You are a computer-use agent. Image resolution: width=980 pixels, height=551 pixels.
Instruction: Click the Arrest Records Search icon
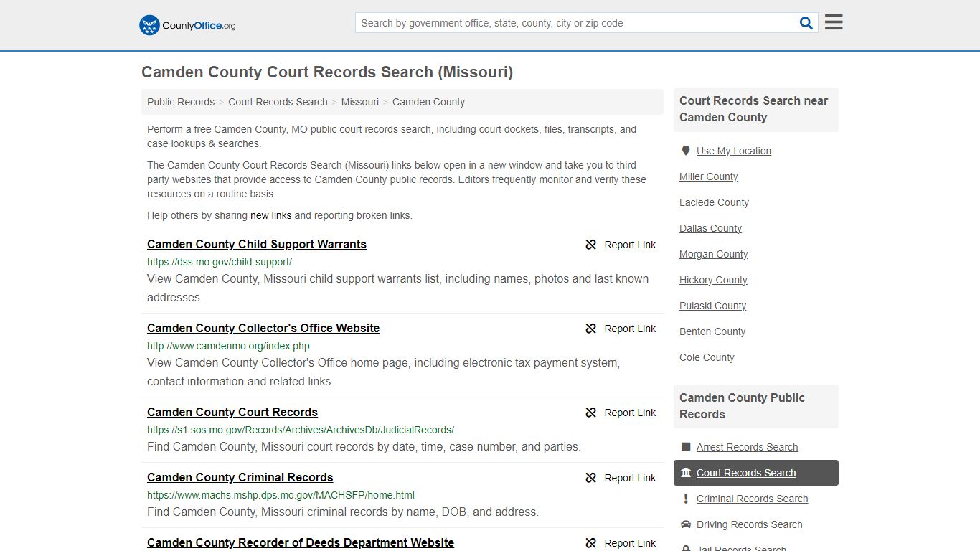686,447
